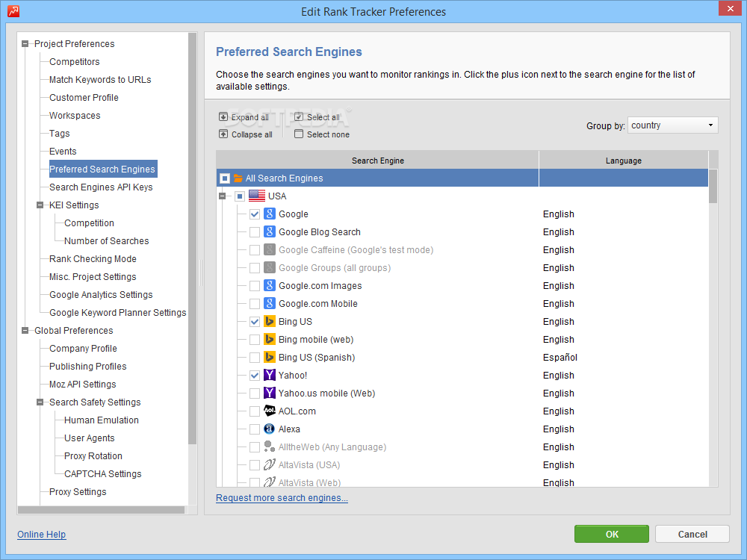747x560 pixels.
Task: Click the Search Engine column header
Action: 378,161
